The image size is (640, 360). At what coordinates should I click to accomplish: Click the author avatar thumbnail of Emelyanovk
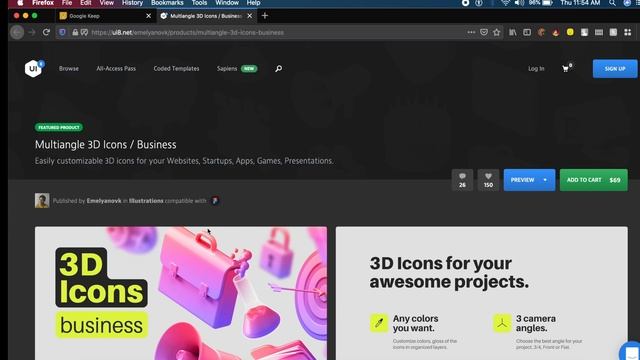click(x=42, y=200)
